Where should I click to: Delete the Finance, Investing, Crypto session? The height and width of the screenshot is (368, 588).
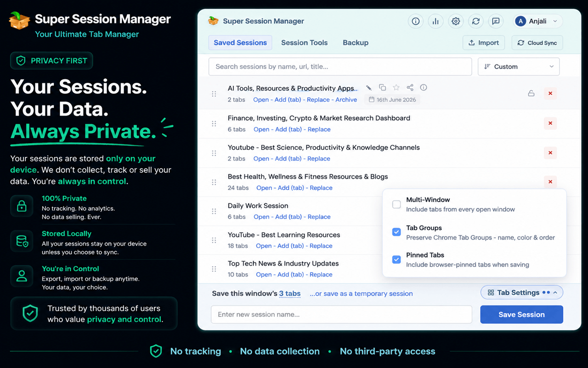click(550, 123)
